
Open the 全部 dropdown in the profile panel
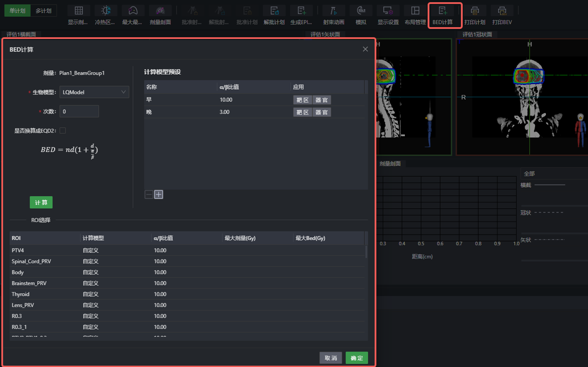point(554,174)
